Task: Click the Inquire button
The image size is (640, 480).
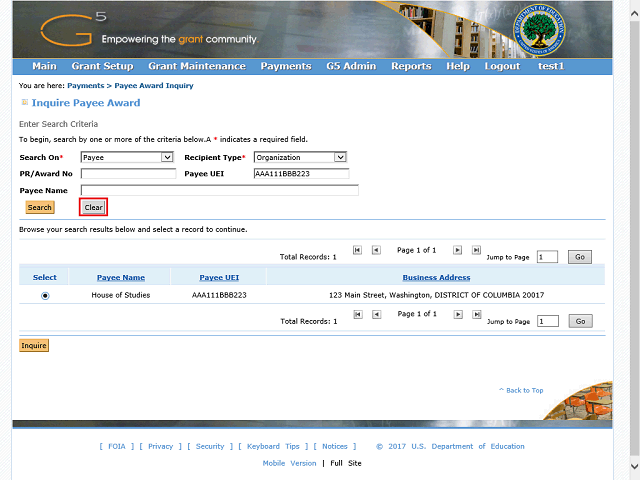Action: 34,345
